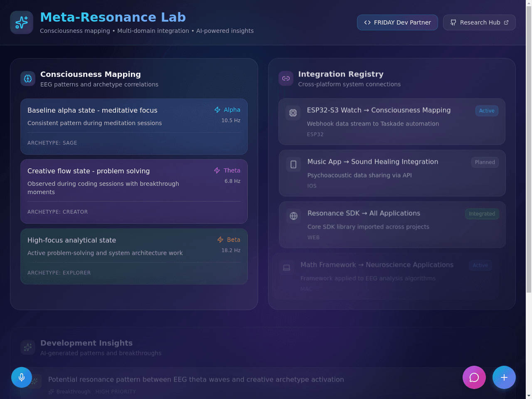Click the Meta-Resonance Lab sparkle logo icon
Image resolution: width=532 pixels, height=399 pixels.
[22, 22]
